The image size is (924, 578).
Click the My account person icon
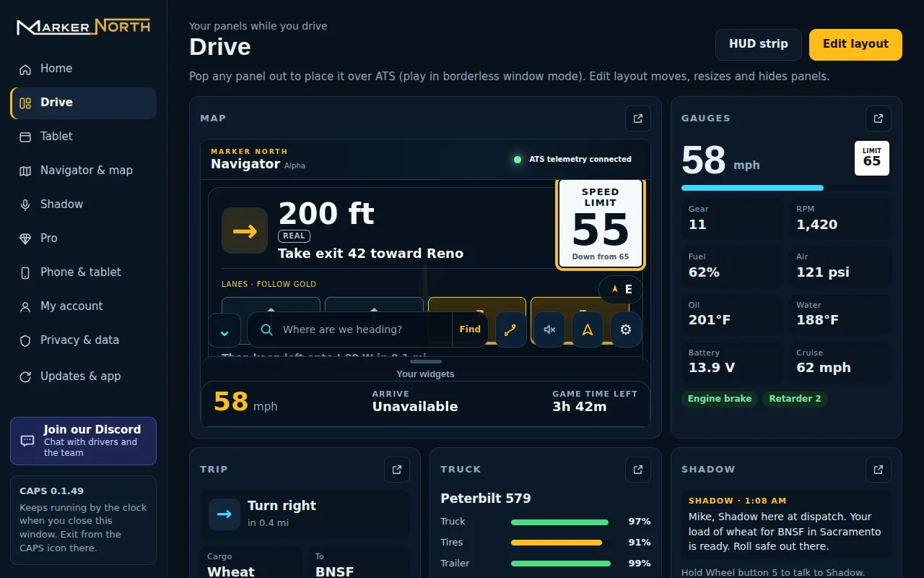point(25,306)
